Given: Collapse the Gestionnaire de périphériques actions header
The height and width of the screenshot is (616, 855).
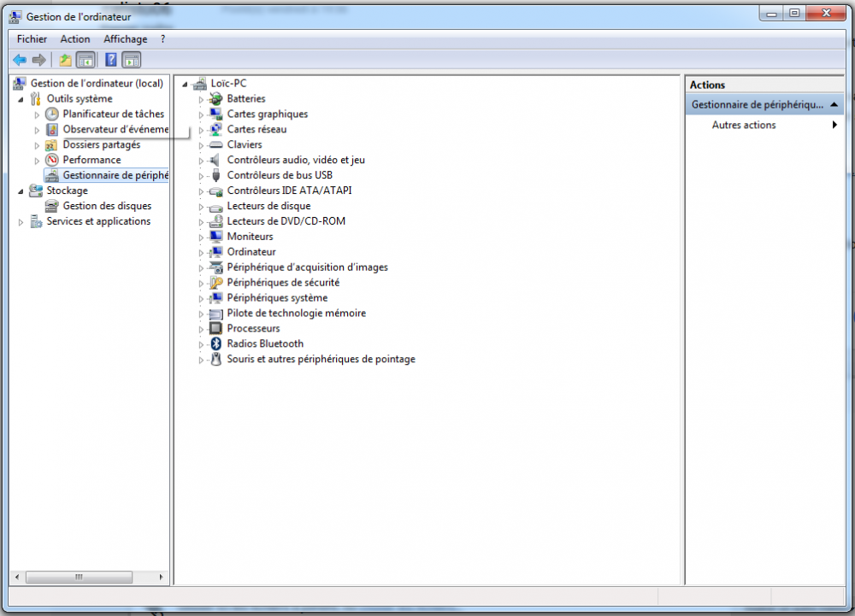Looking at the screenshot, I should point(834,104).
